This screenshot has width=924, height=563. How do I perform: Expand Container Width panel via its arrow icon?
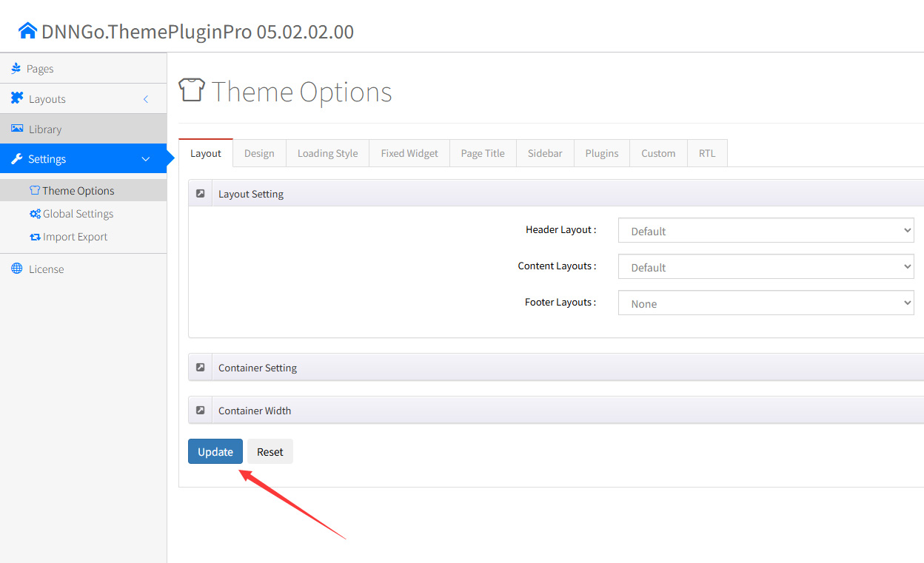(x=200, y=410)
